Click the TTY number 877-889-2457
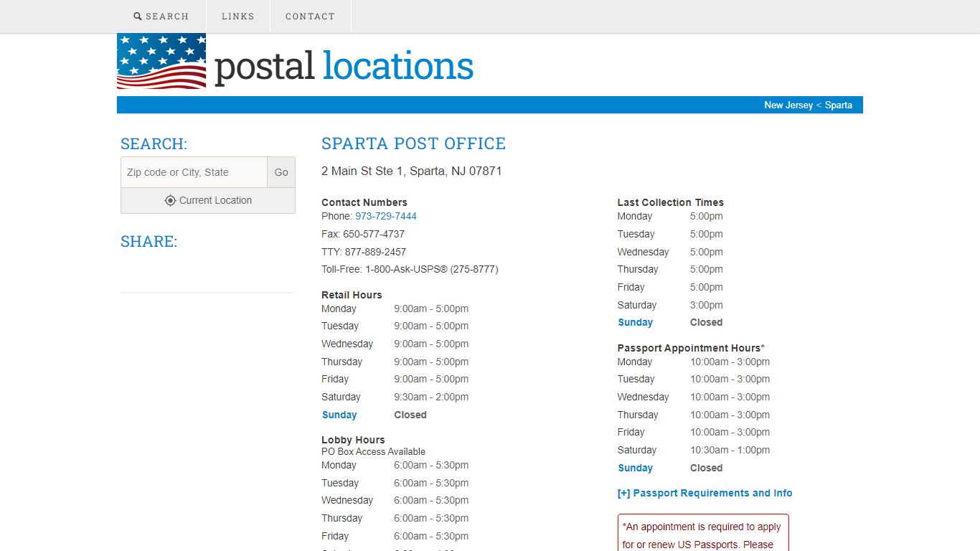980x551 pixels. 375,252
